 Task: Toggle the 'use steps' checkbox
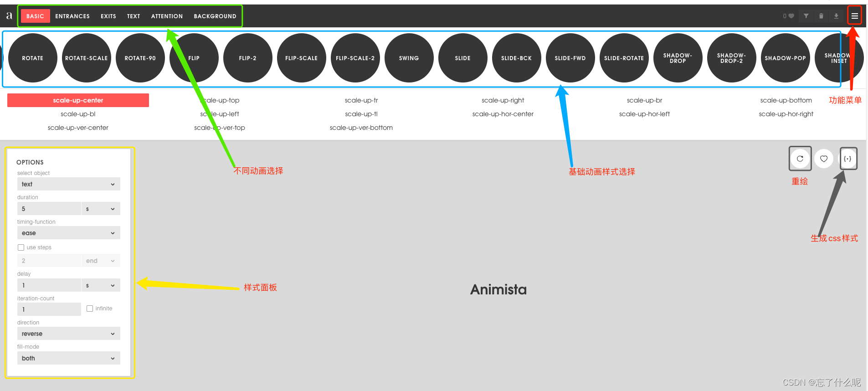pyautogui.click(x=21, y=247)
